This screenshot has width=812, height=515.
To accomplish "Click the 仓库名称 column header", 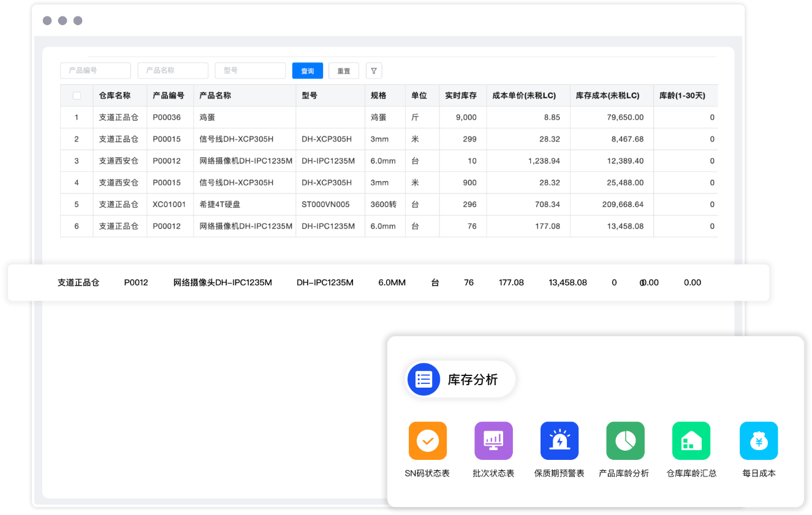I will coord(115,96).
